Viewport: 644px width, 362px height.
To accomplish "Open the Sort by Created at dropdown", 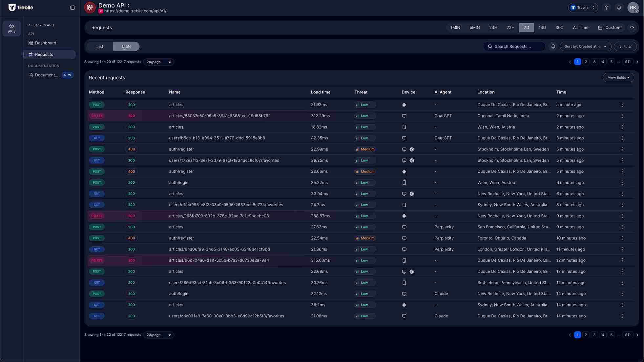I will tap(585, 46).
